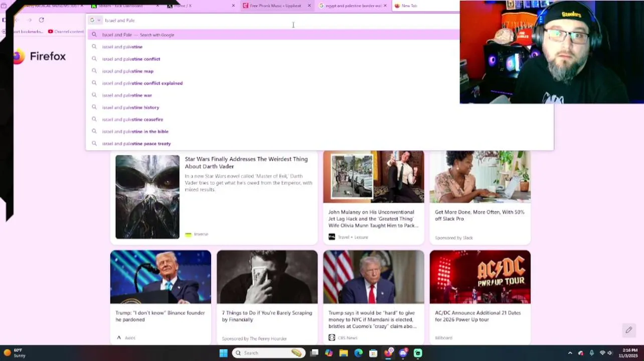This screenshot has width=644, height=361.
Task: Switch to Stream Kick Dashboard tab
Action: point(124,6)
